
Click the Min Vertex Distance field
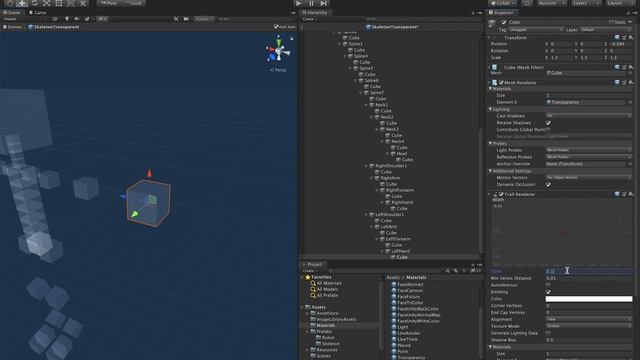(x=589, y=278)
